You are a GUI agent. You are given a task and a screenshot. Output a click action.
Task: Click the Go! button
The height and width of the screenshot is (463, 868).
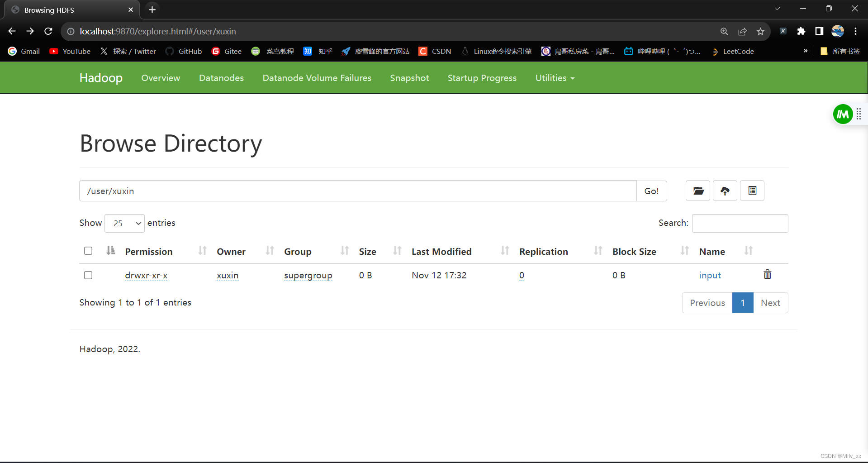[x=651, y=191]
